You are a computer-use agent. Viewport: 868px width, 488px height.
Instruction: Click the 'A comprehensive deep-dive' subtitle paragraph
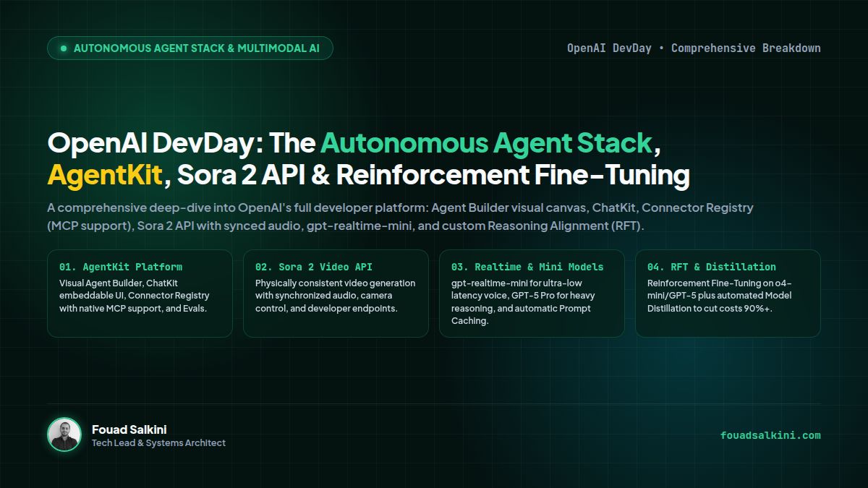(400, 217)
